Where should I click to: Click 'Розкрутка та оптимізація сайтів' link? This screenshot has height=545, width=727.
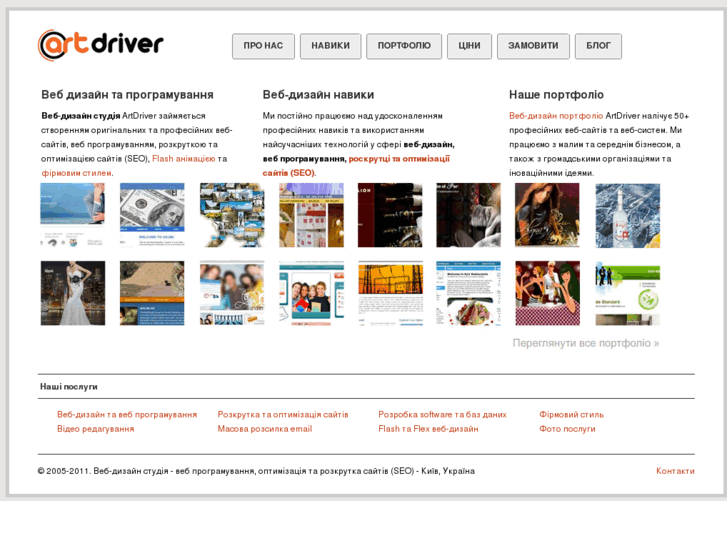pyautogui.click(x=283, y=415)
